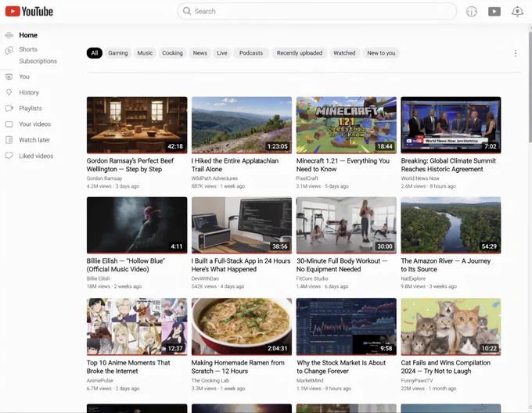Open Beef Wellington video thumbnail
Image resolution: width=532 pixels, height=413 pixels.
click(137, 125)
